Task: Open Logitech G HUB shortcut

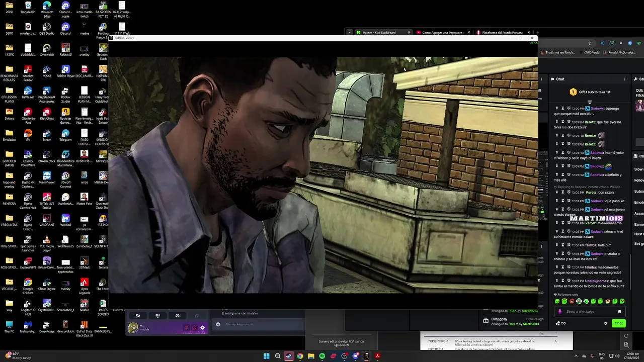Action: (28, 307)
